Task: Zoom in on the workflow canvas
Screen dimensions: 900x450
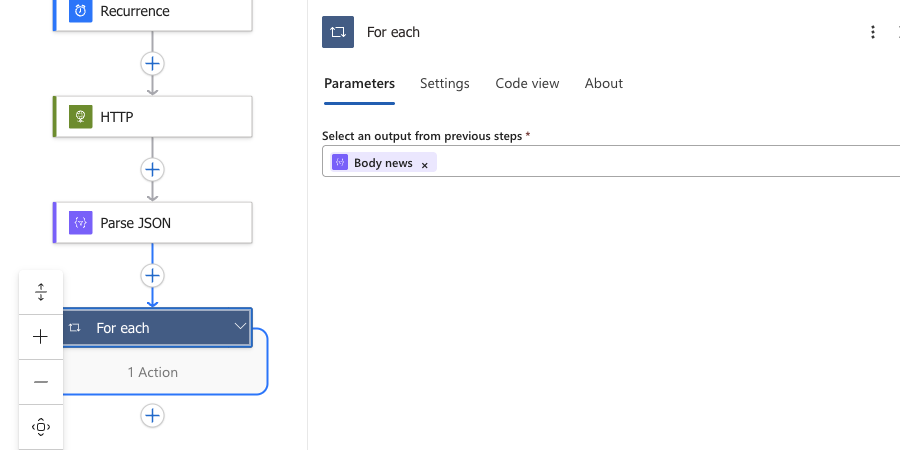Action: 41,337
